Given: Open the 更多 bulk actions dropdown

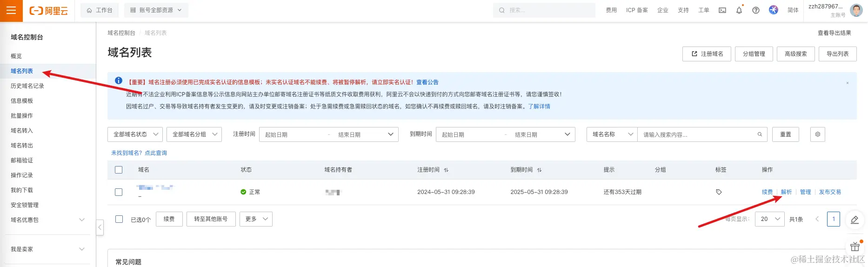Looking at the screenshot, I should point(256,219).
